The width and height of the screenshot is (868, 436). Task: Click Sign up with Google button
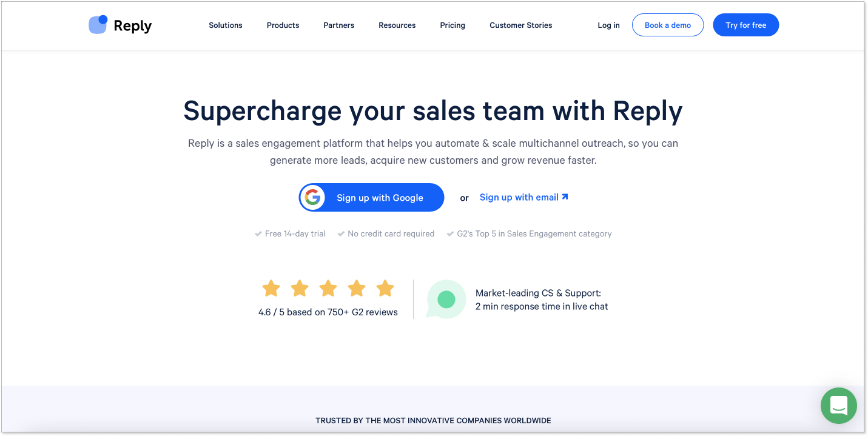coord(371,198)
